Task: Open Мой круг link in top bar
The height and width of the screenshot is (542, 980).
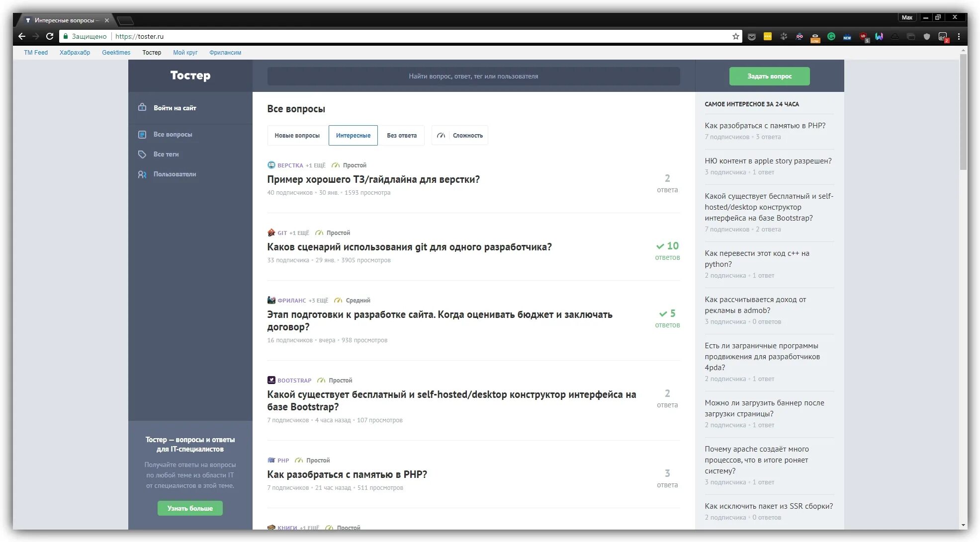Action: coord(185,52)
